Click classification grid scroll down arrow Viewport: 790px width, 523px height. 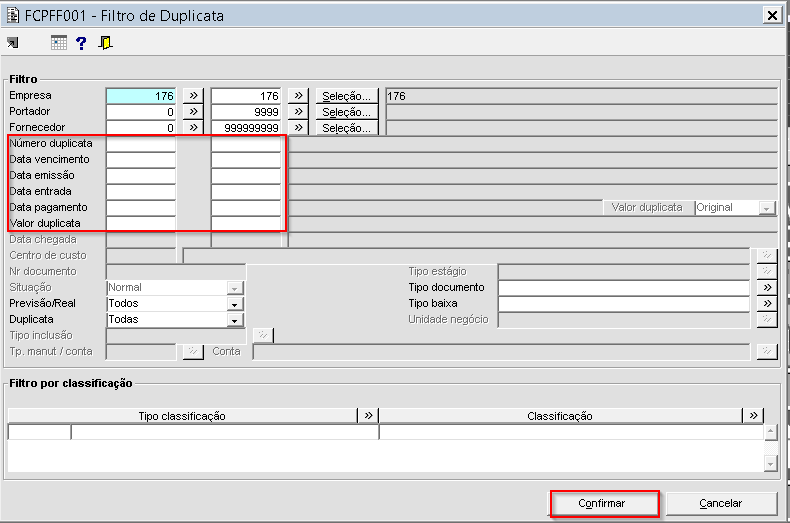770,464
